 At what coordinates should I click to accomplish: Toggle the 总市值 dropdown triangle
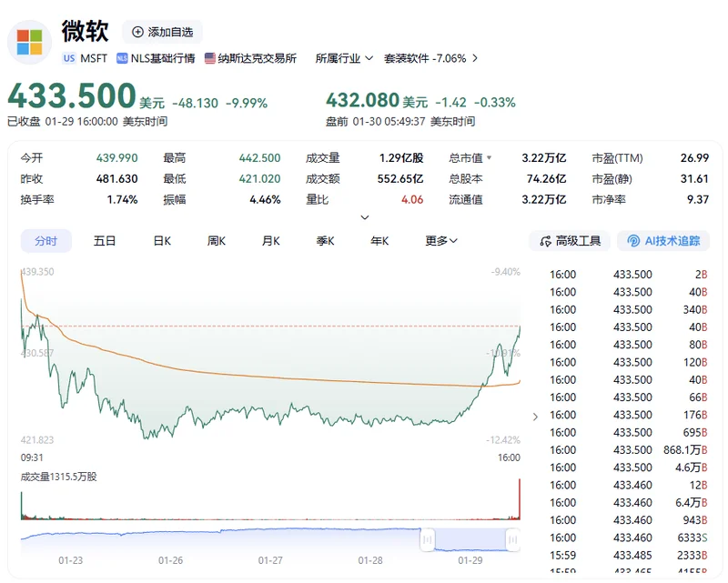click(x=490, y=158)
